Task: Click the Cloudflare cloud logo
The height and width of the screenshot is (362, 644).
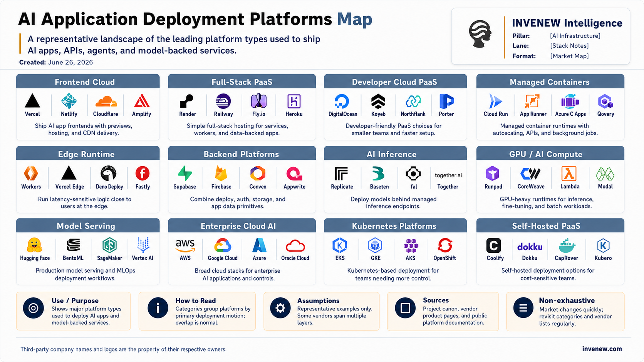Action: point(106,102)
